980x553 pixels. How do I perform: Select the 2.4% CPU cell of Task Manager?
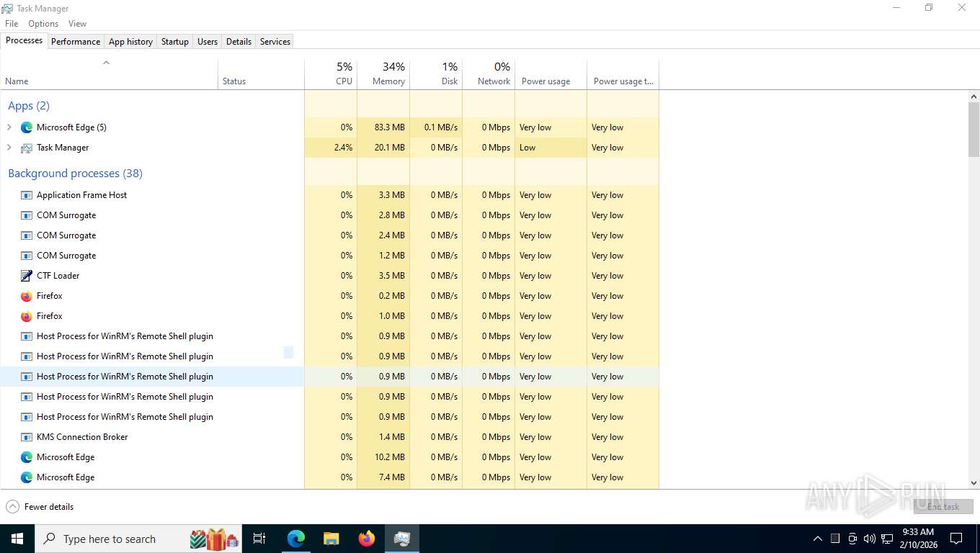[331, 148]
